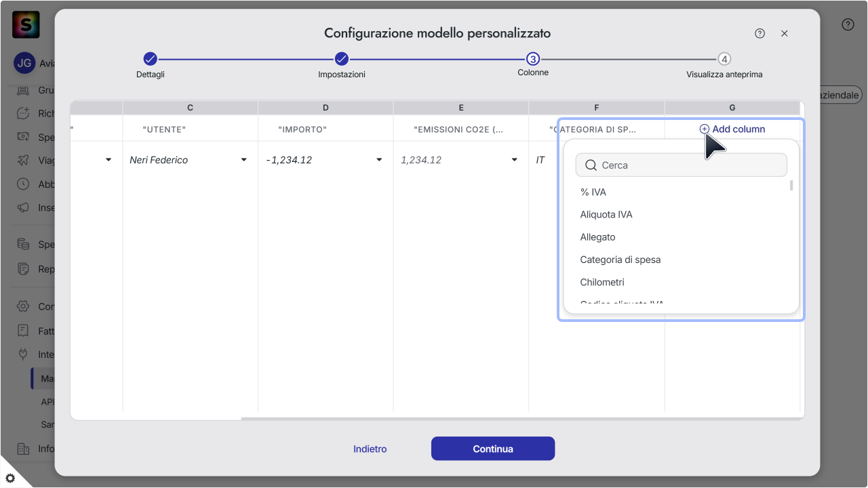Open the Emissioni CO2E value dropdown arrow
868x488 pixels.
[x=515, y=160]
